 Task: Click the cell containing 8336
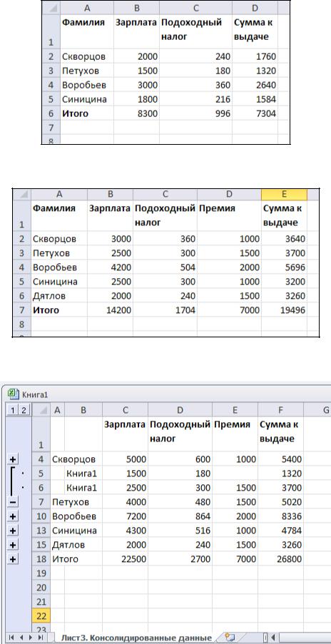click(281, 516)
